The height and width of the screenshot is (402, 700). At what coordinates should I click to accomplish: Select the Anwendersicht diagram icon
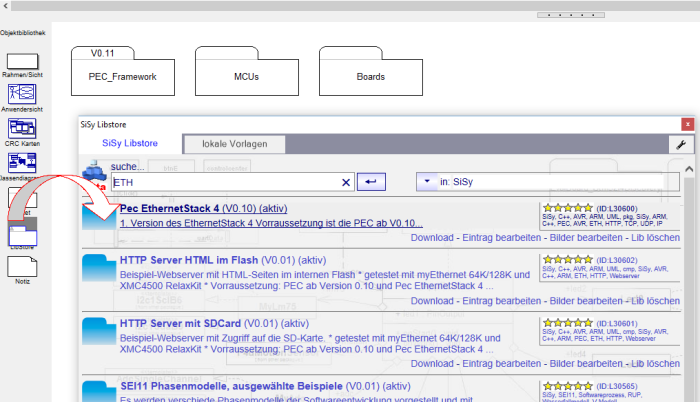click(x=22, y=94)
